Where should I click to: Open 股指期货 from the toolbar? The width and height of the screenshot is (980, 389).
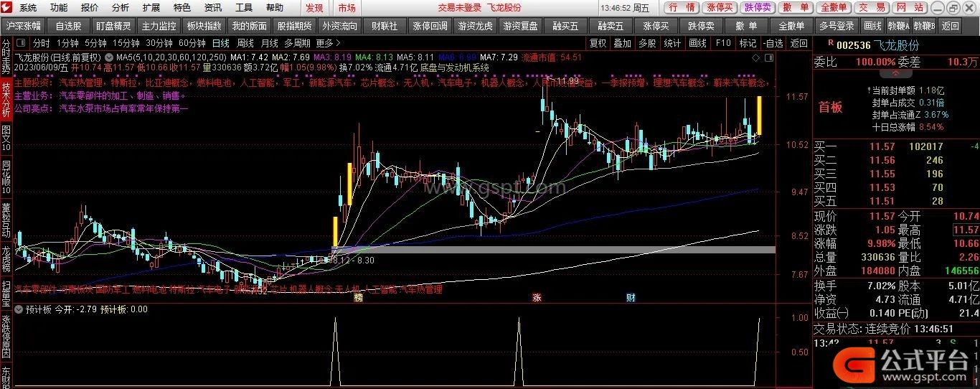coord(294,25)
